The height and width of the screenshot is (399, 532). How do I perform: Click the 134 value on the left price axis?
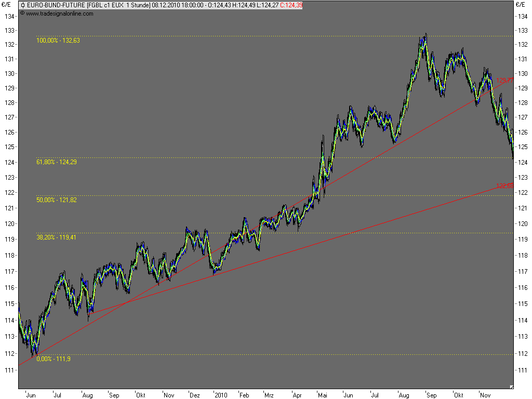pos(9,16)
